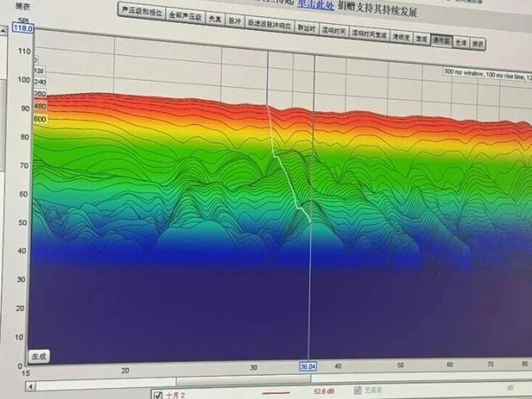Screen dimensions: 532x399
Task: Open the 声压级和相位 graph tab
Action: [142, 12]
